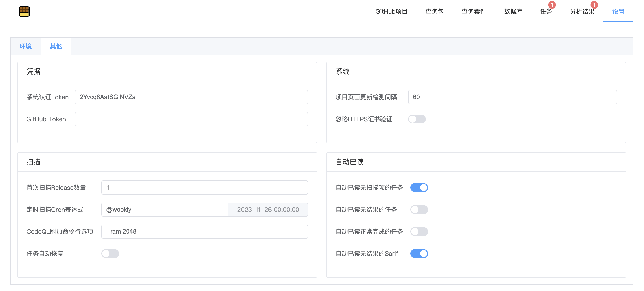The height and width of the screenshot is (291, 644).
Task: Click the red badge on 分析结果
Action: 594,5
